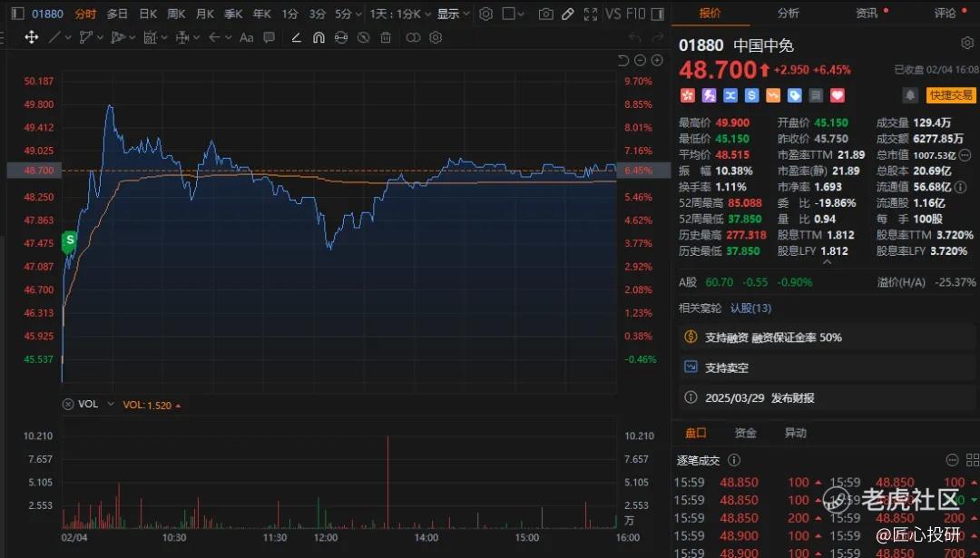This screenshot has width=980, height=558.
Task: Switch to 周K weekly candlestick
Action: click(x=176, y=14)
